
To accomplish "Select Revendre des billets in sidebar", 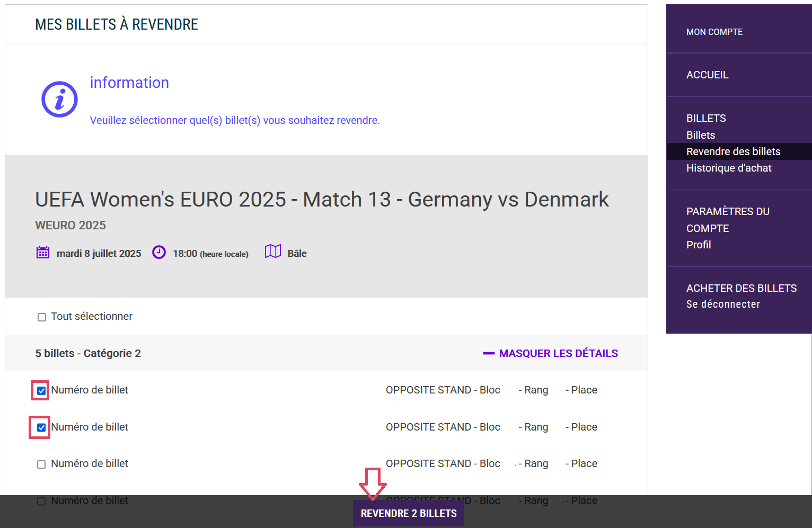I will pyautogui.click(x=734, y=151).
